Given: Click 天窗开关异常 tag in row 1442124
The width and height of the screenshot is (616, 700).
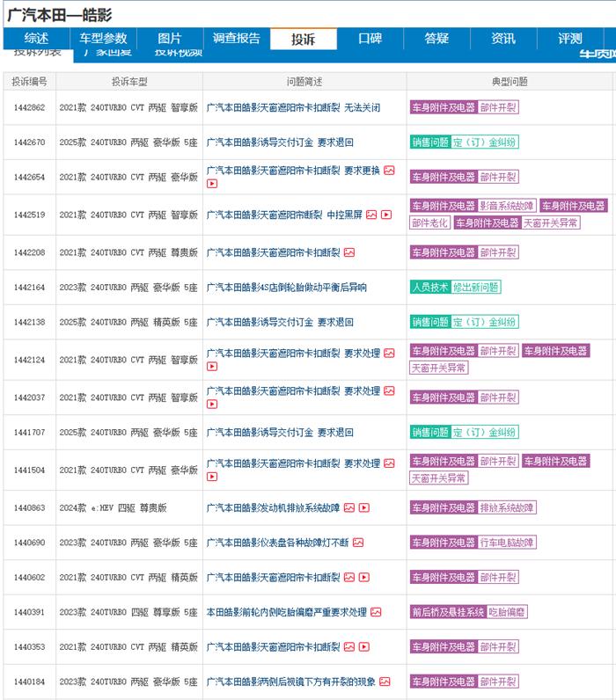Looking at the screenshot, I should pos(438,368).
